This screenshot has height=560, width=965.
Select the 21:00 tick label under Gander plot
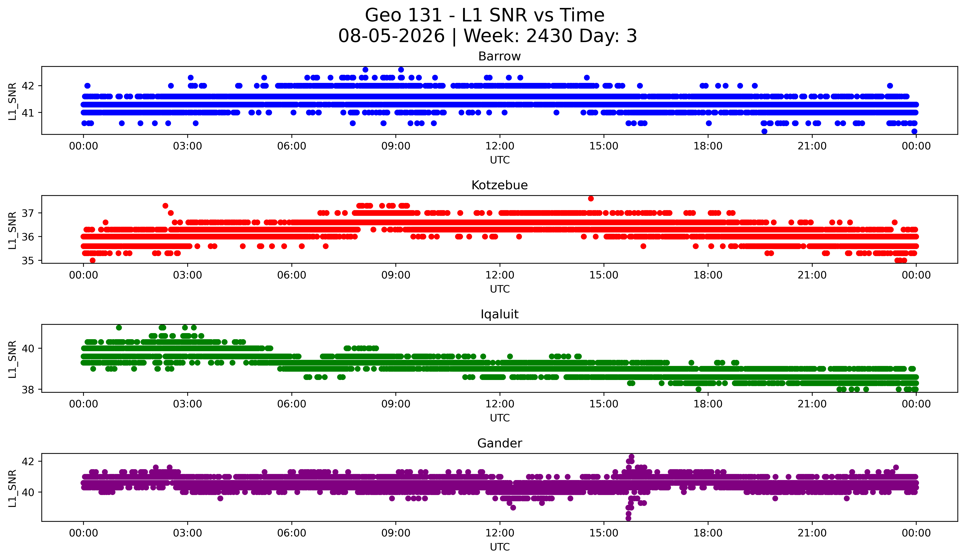point(812,533)
